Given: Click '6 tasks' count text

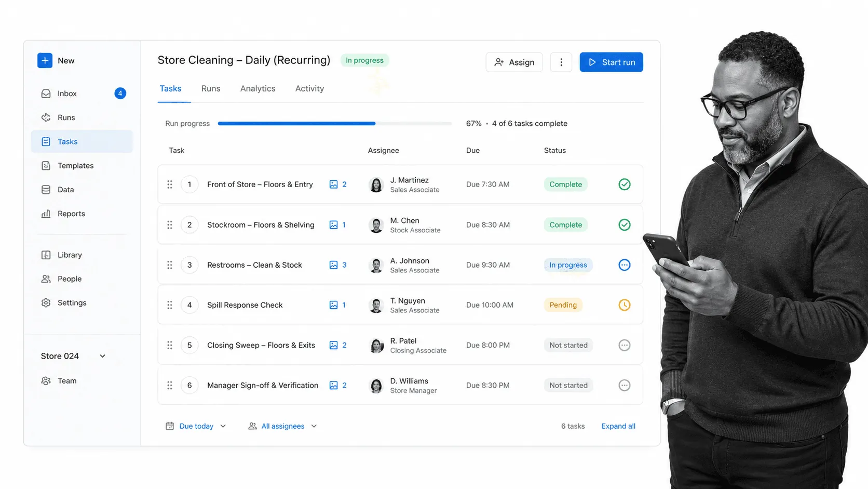Looking at the screenshot, I should [573, 426].
